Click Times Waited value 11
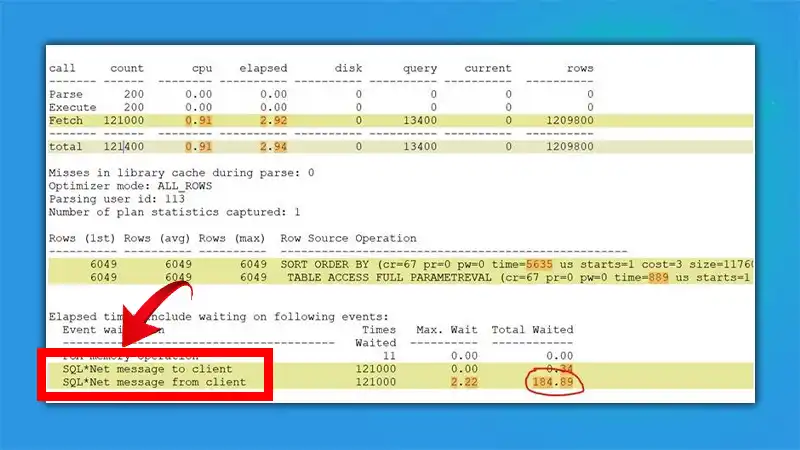 (x=389, y=356)
